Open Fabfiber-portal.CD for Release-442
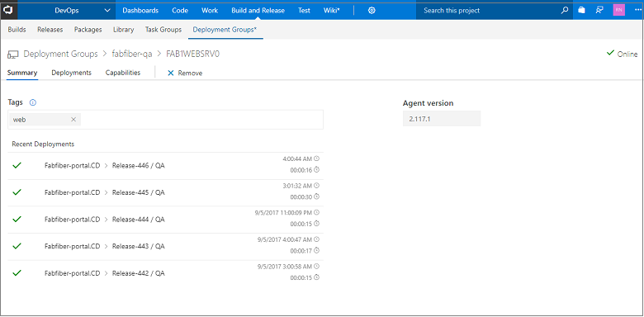This screenshot has height=317, width=644. pos(73,273)
